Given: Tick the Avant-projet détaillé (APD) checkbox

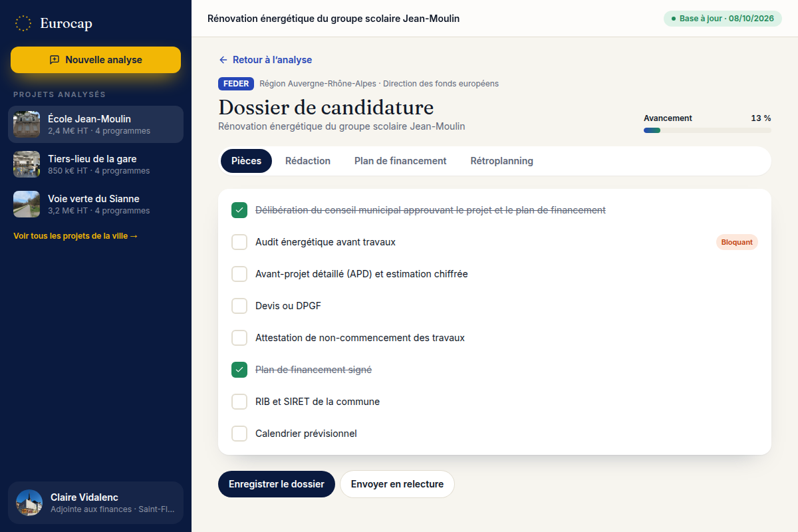Looking at the screenshot, I should pyautogui.click(x=239, y=274).
